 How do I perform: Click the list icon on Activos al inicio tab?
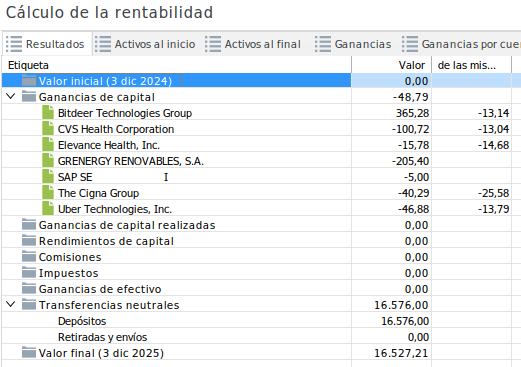click(103, 44)
